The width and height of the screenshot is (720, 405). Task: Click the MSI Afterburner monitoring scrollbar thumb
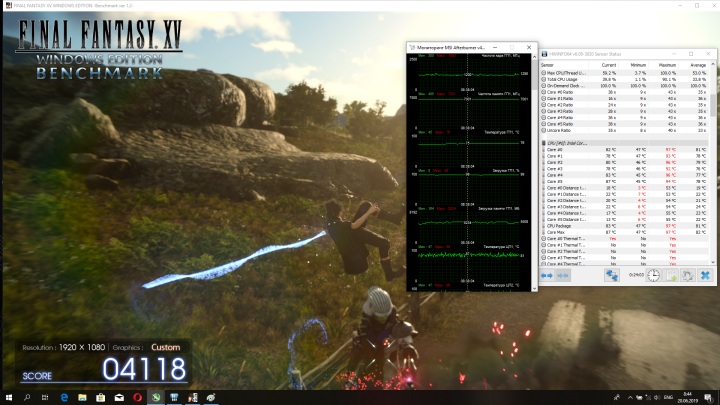pos(534,73)
